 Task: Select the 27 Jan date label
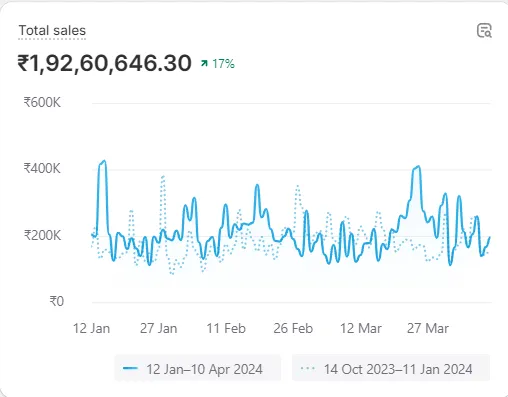(158, 328)
